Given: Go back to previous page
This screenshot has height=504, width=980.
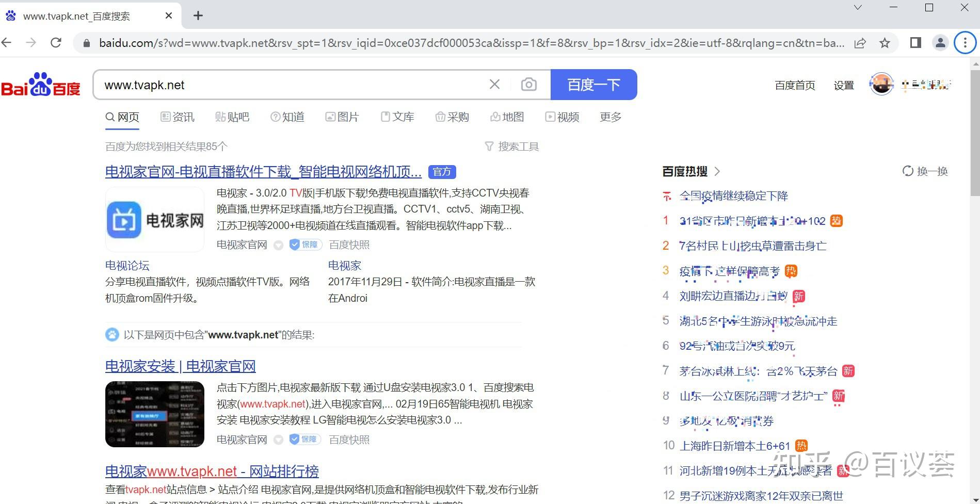Looking at the screenshot, I should (7, 43).
